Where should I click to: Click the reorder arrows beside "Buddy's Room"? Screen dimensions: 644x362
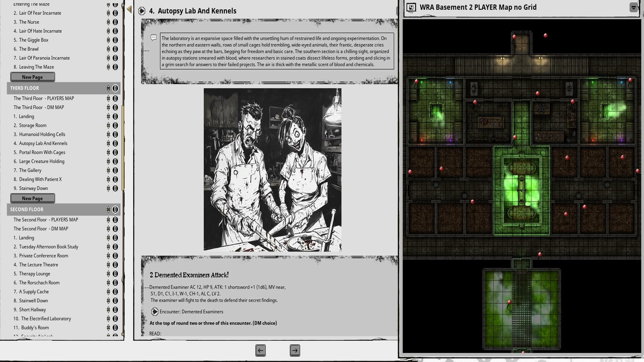(x=108, y=327)
